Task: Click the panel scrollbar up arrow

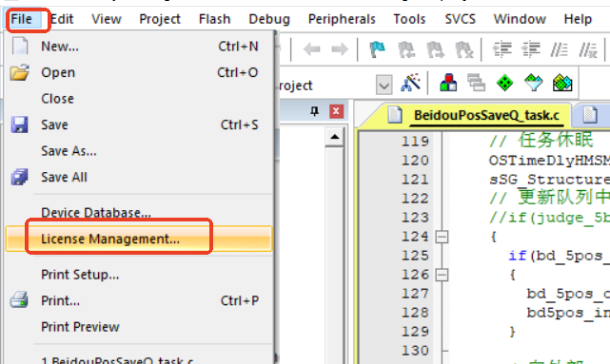Action: point(335,137)
